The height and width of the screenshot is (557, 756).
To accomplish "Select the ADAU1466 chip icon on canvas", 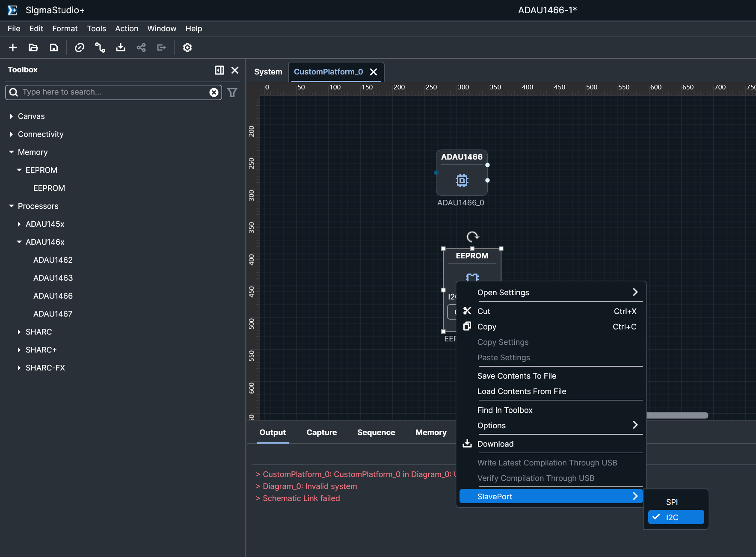I will coord(462,181).
